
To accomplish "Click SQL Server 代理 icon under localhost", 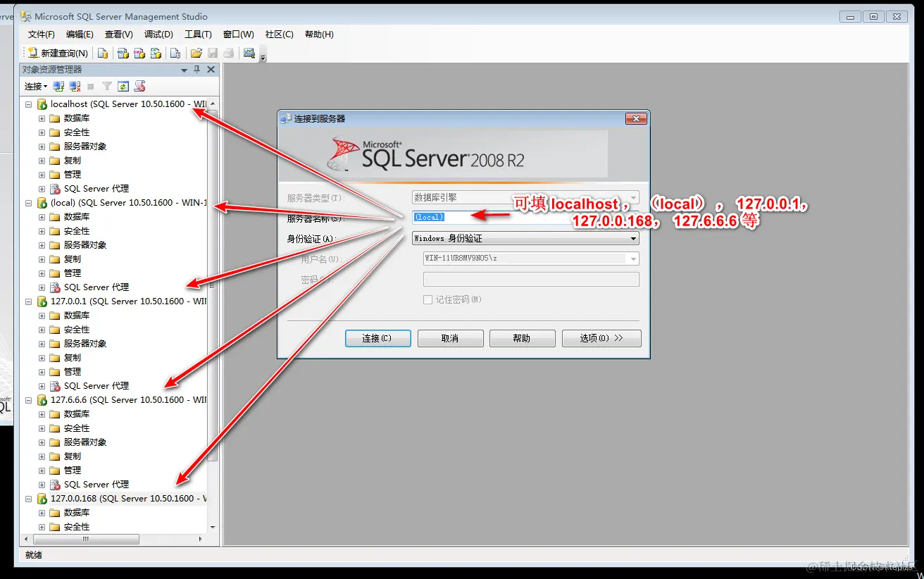I will coord(55,189).
